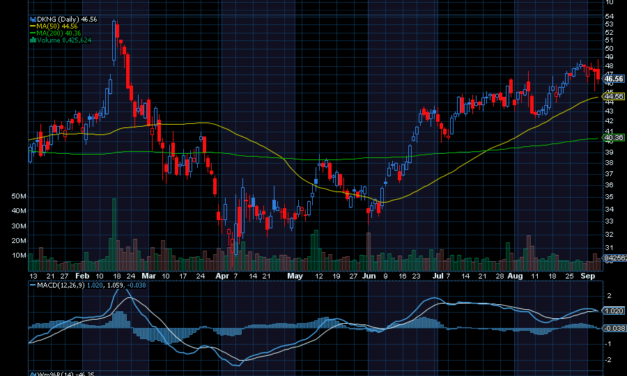Click the 33 price axis label
The width and height of the screenshot is (627, 376).
(x=609, y=221)
